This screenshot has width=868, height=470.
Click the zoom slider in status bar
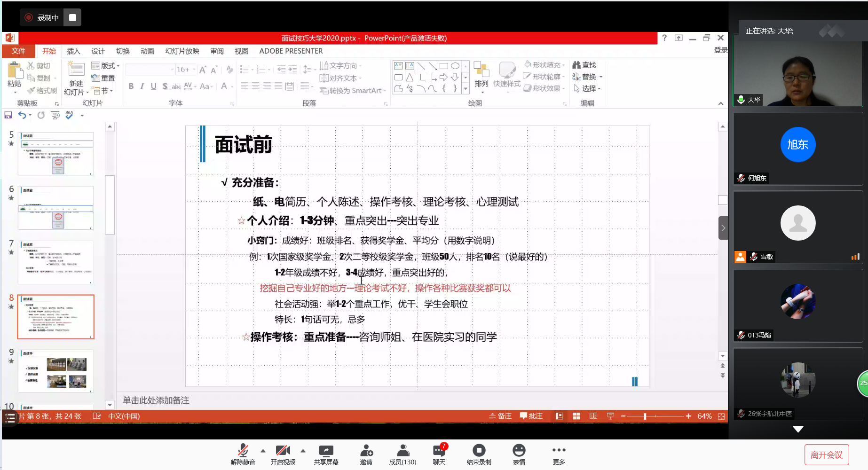[645, 416]
